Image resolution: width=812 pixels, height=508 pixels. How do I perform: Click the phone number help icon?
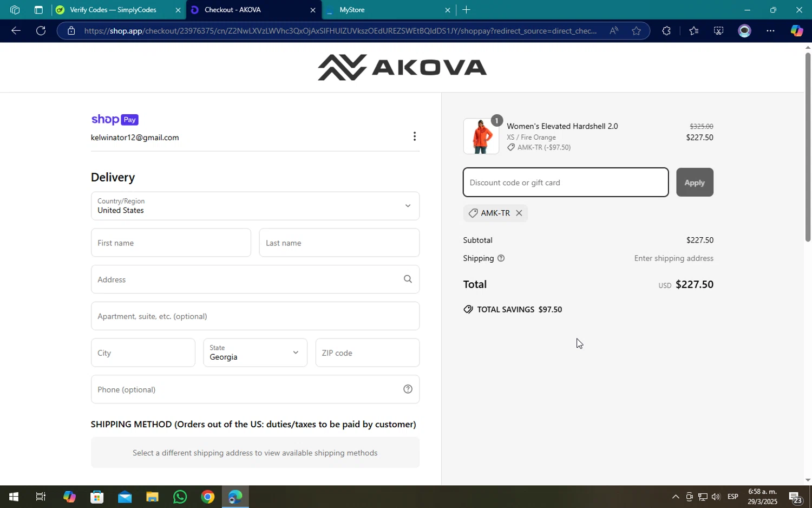408,389
